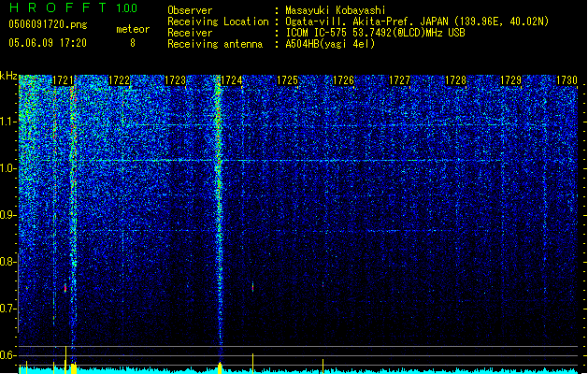Click the 0.8 kHz axis label
The height and width of the screenshot is (374, 588).
click(x=8, y=262)
